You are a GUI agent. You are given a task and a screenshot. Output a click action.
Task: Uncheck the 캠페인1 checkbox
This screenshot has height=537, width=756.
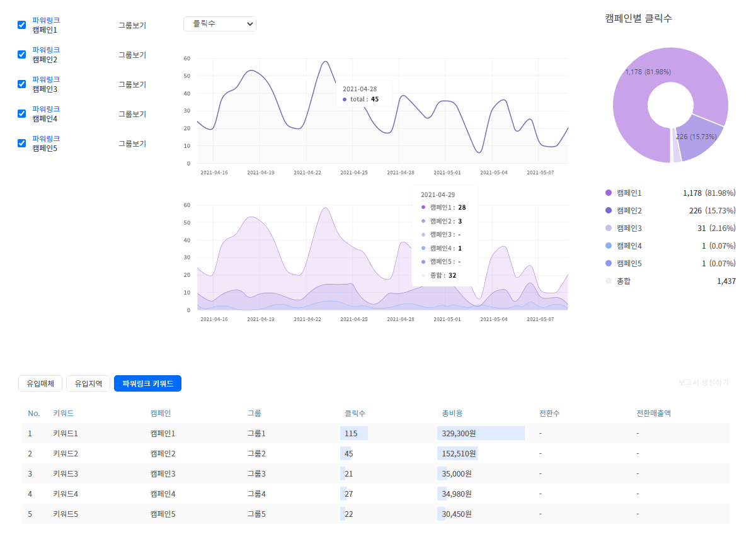(21, 25)
